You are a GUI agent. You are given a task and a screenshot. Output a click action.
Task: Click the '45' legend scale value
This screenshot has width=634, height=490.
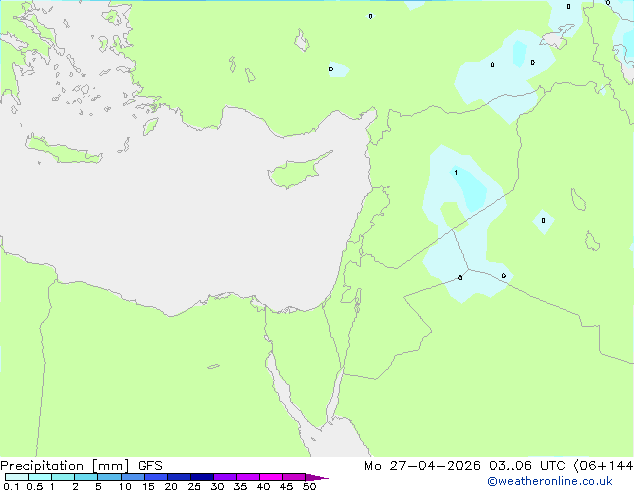coord(287,486)
